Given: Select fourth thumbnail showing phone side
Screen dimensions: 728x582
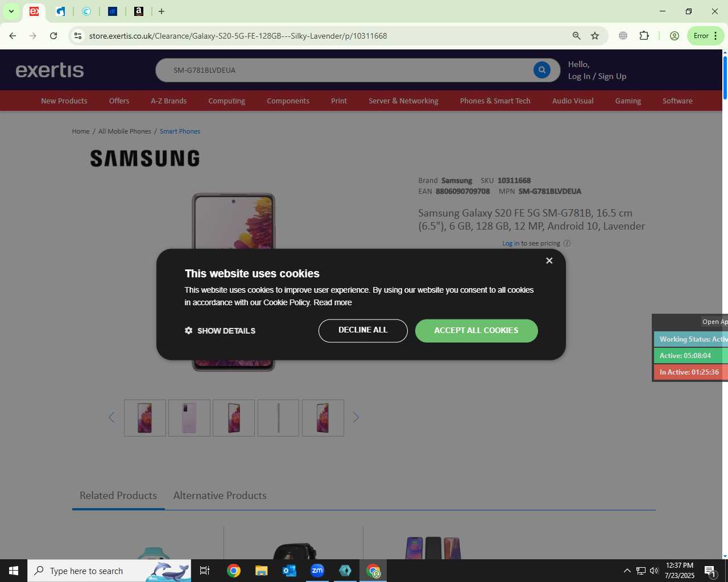Looking at the screenshot, I should 278,418.
